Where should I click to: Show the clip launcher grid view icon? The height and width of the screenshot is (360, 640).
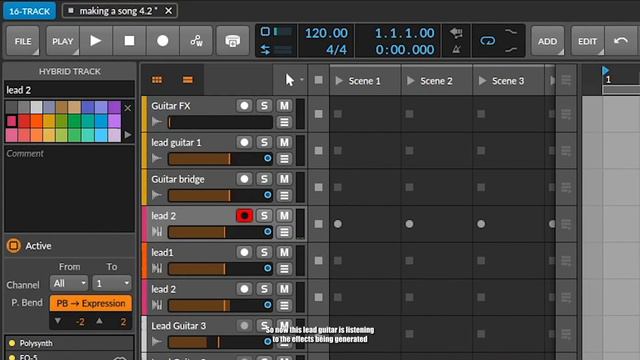click(157, 80)
